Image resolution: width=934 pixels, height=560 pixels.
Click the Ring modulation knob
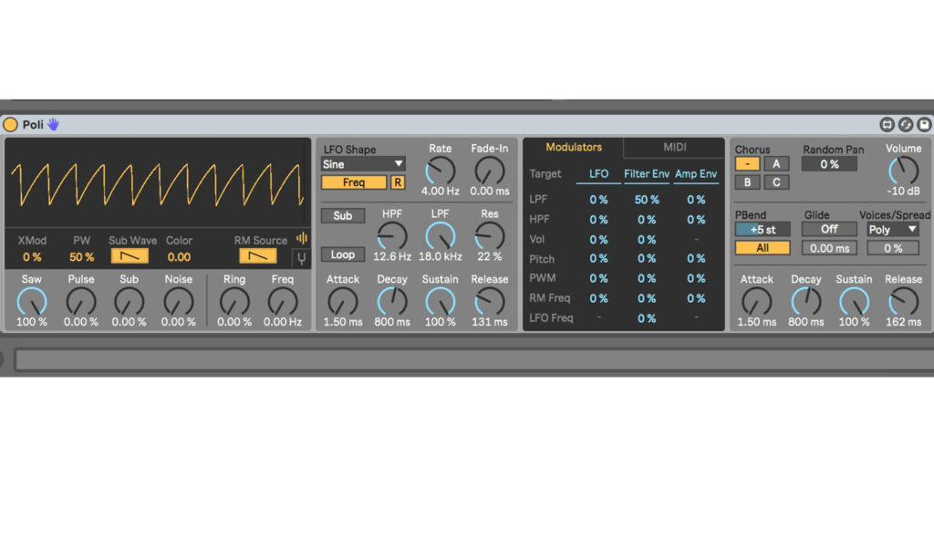tap(234, 302)
